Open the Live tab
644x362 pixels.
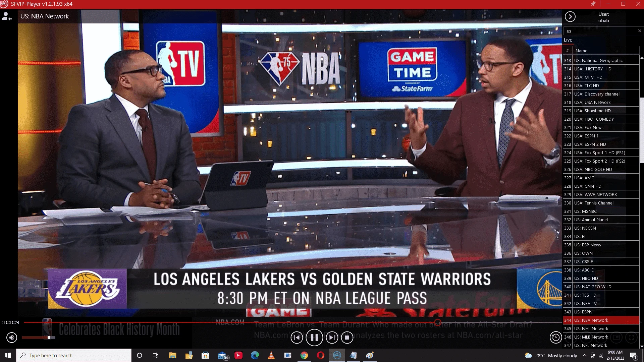pos(568,40)
